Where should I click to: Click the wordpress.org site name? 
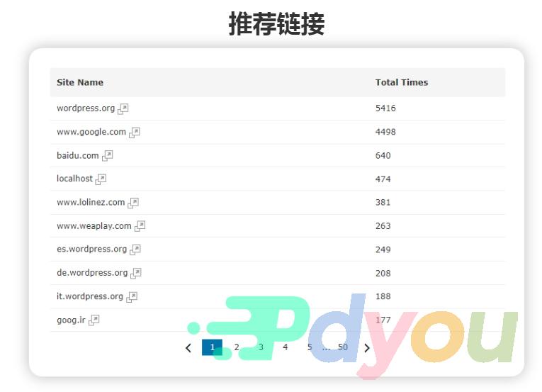pyautogui.click(x=86, y=108)
